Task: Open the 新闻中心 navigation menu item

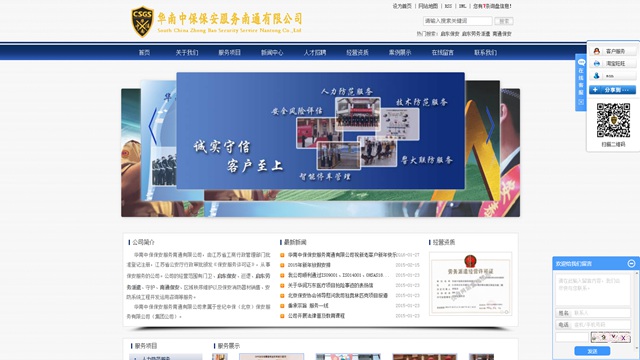Action: (272, 53)
